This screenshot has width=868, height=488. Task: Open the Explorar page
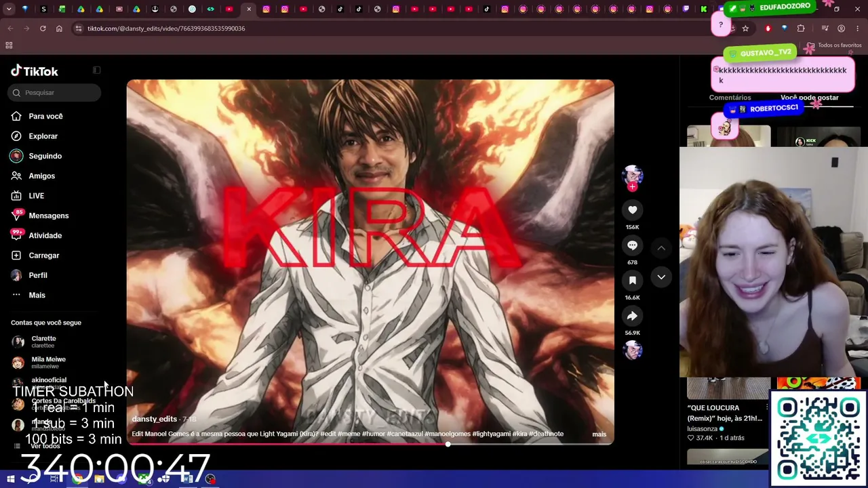(x=35, y=136)
